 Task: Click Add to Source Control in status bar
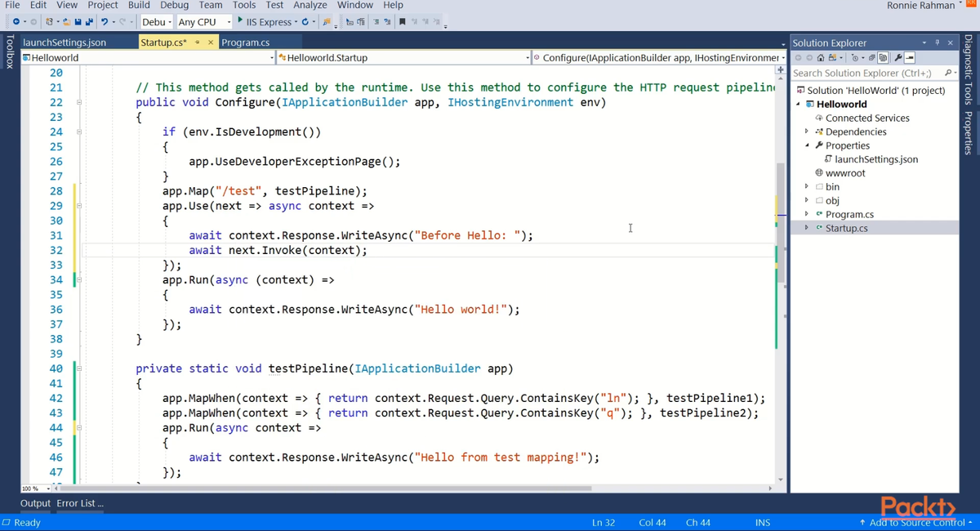[915, 522]
